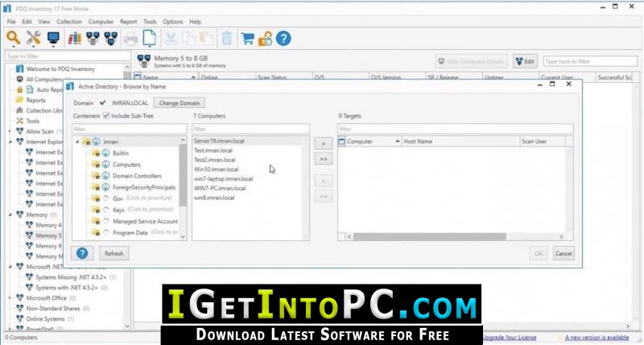The width and height of the screenshot is (644, 345).
Task: Click the Keys container folder icon
Action: [96, 210]
